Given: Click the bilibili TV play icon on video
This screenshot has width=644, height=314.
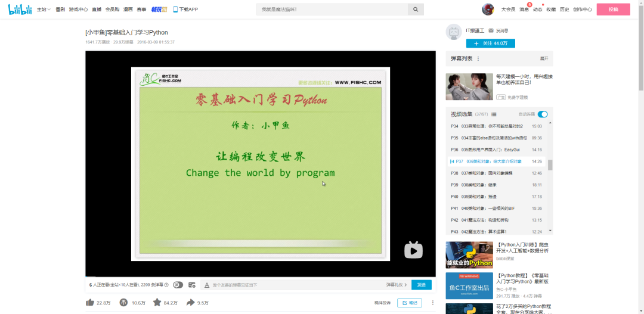Looking at the screenshot, I should [x=413, y=250].
